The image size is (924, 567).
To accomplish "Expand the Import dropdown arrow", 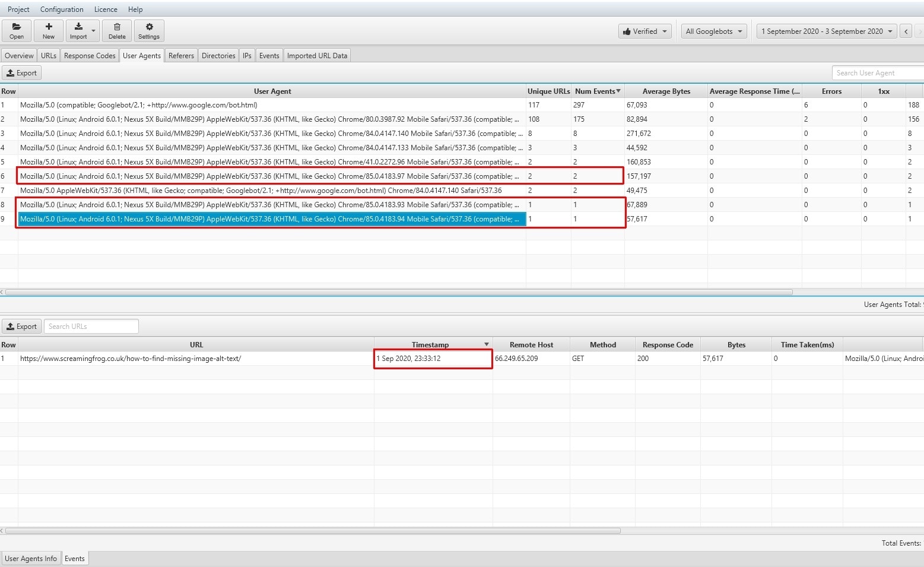I will (94, 30).
